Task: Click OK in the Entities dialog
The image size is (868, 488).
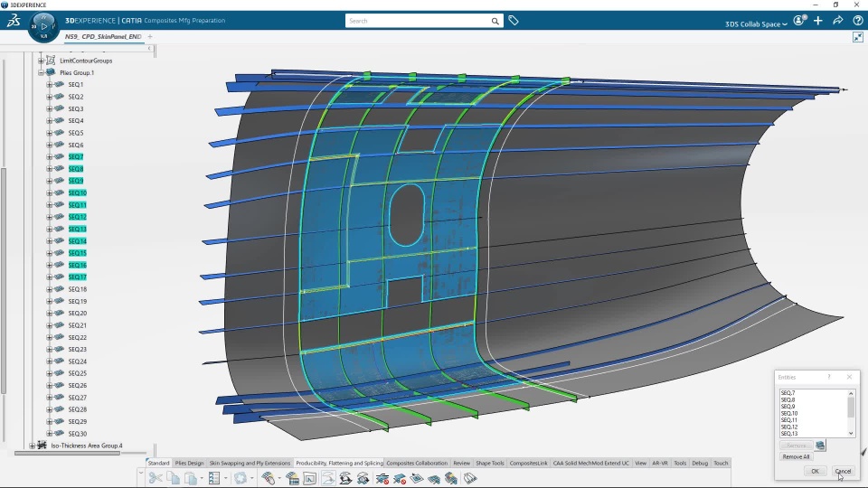Action: [x=815, y=471]
